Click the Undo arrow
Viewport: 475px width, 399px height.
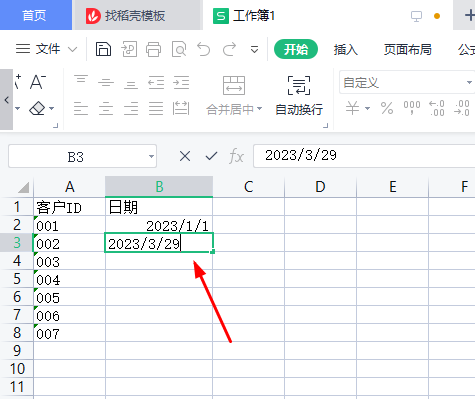click(204, 49)
